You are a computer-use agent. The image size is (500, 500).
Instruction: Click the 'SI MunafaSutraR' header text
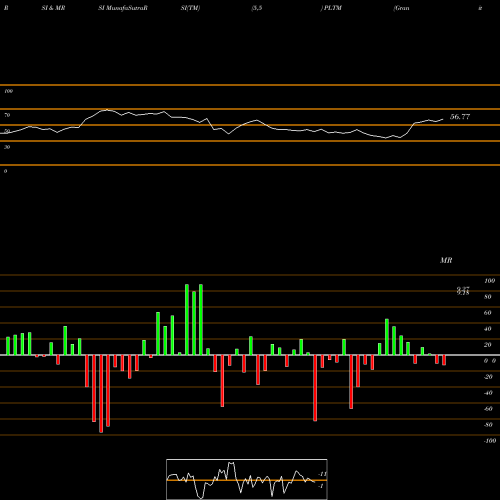123,8
